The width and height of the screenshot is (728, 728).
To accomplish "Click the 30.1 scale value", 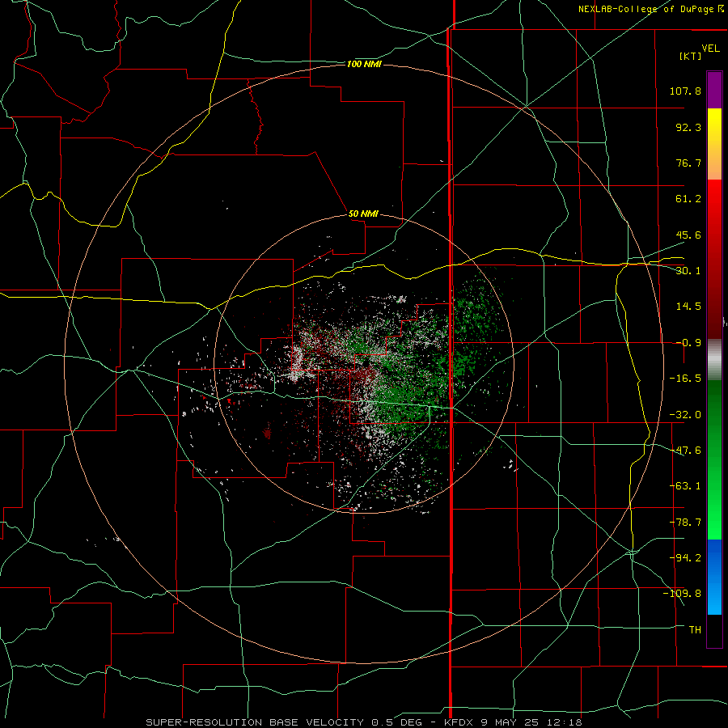I will [688, 271].
